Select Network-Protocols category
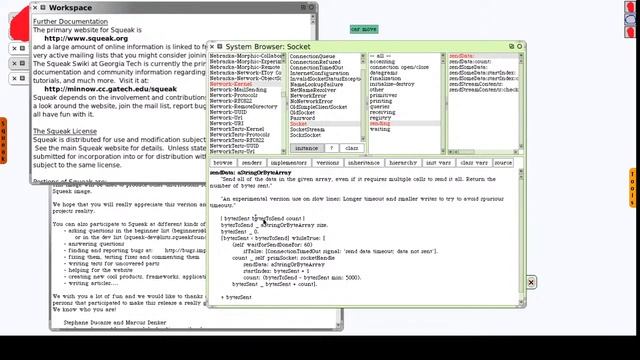 (246, 95)
